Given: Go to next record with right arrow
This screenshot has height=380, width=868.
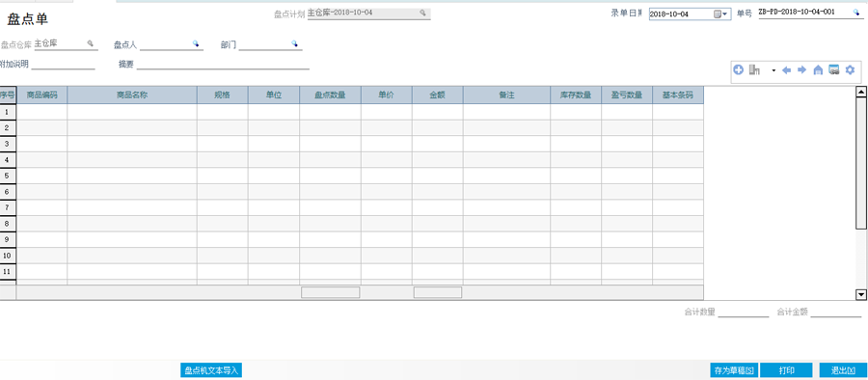Looking at the screenshot, I should [x=801, y=69].
